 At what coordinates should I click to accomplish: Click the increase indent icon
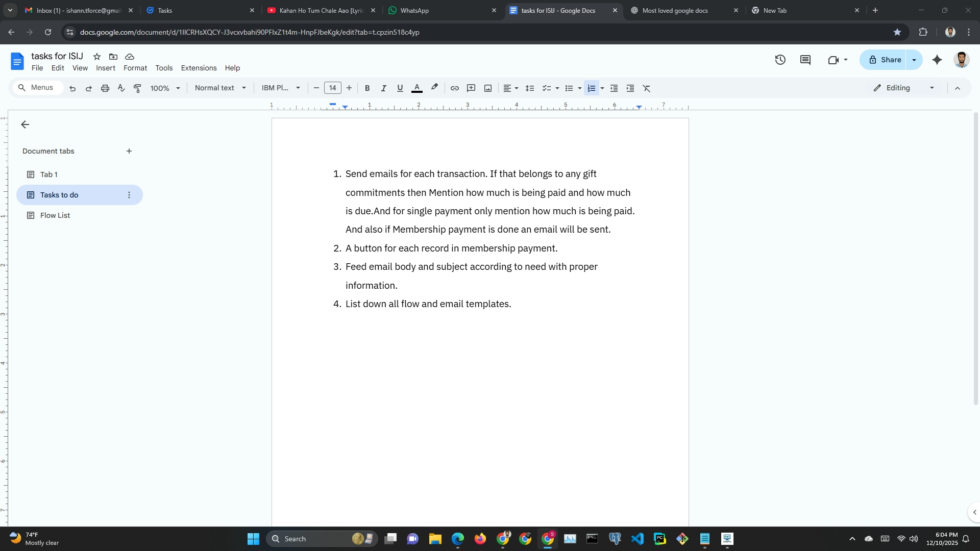[630, 88]
